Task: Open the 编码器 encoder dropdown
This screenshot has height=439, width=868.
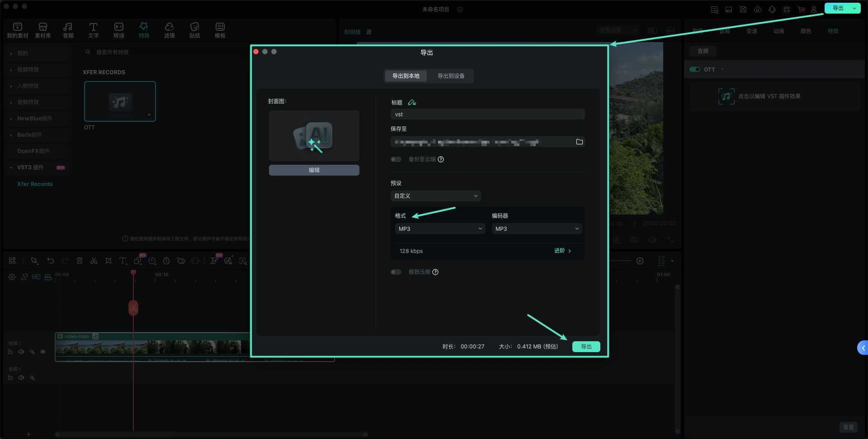Action: pyautogui.click(x=537, y=229)
